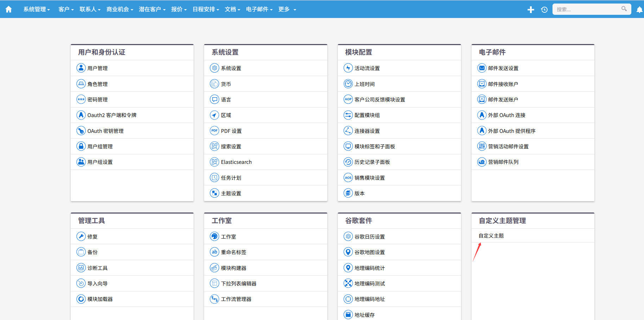Open the 导入向导 link
The height and width of the screenshot is (320, 644).
pyautogui.click(x=97, y=283)
